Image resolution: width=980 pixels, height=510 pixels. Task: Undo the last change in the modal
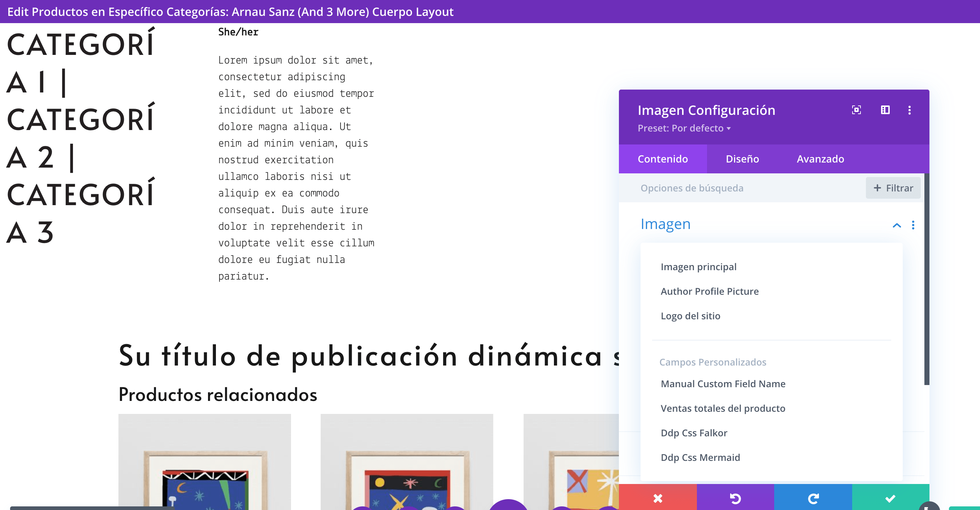735,498
